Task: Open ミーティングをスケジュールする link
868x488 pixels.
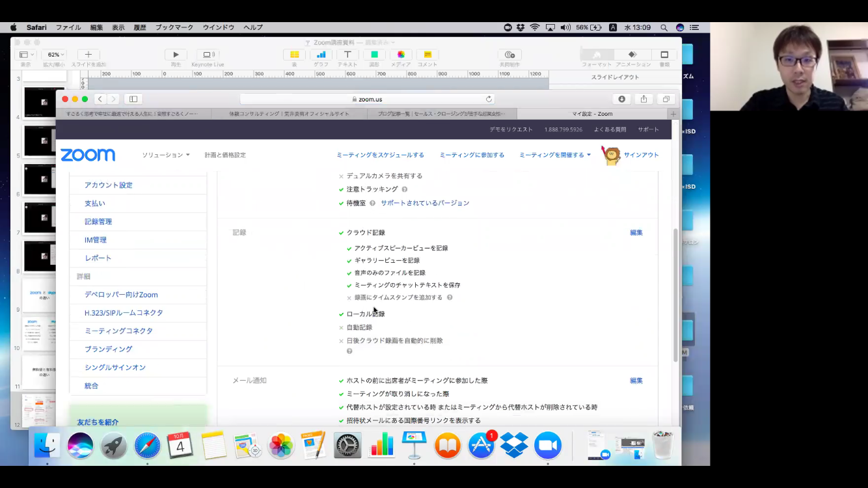Action: tap(380, 155)
